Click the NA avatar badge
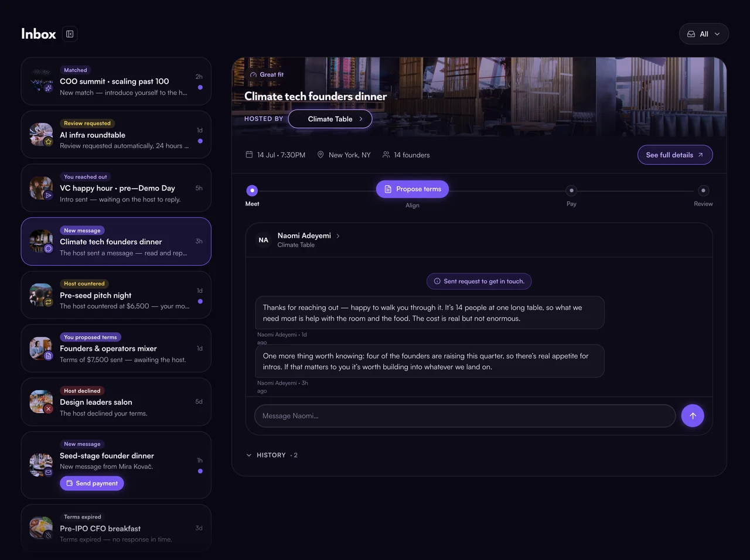The height and width of the screenshot is (560, 750). [264, 240]
